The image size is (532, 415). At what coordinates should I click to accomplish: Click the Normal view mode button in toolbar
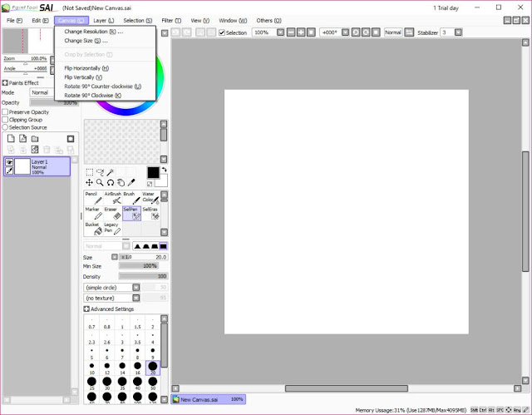coord(393,32)
